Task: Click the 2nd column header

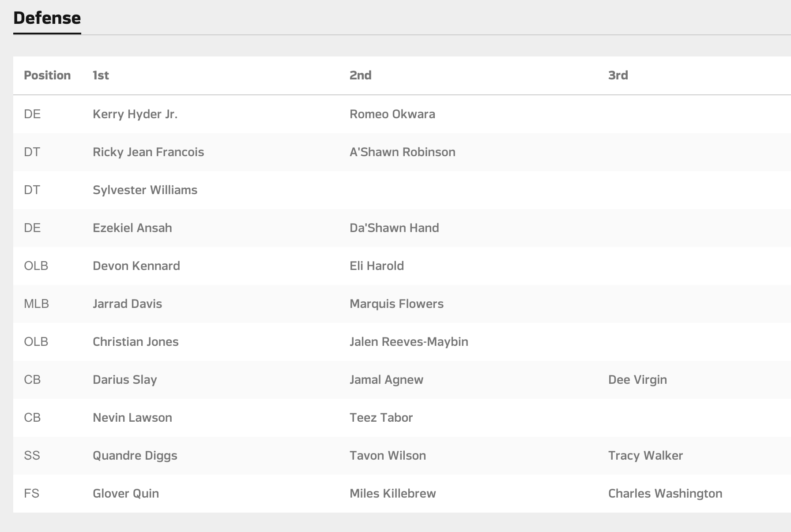Action: point(360,75)
